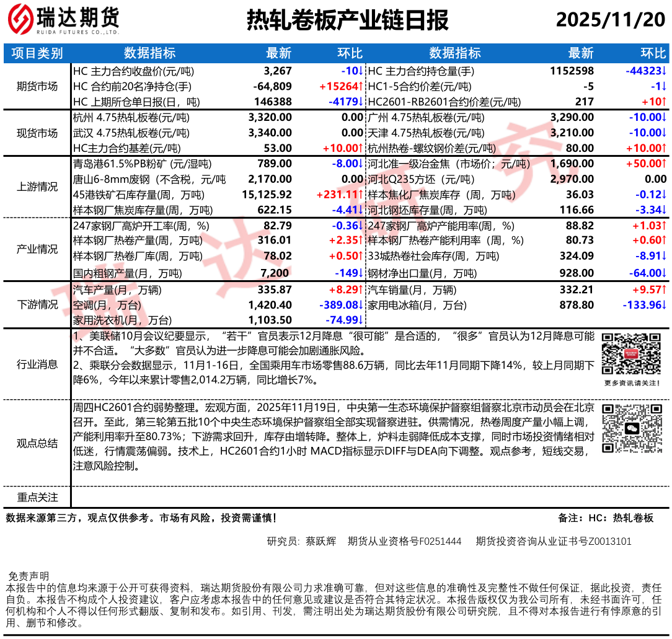The width and height of the screenshot is (672, 639).
Task: Click the 重点关注 row label
Action: 37,497
